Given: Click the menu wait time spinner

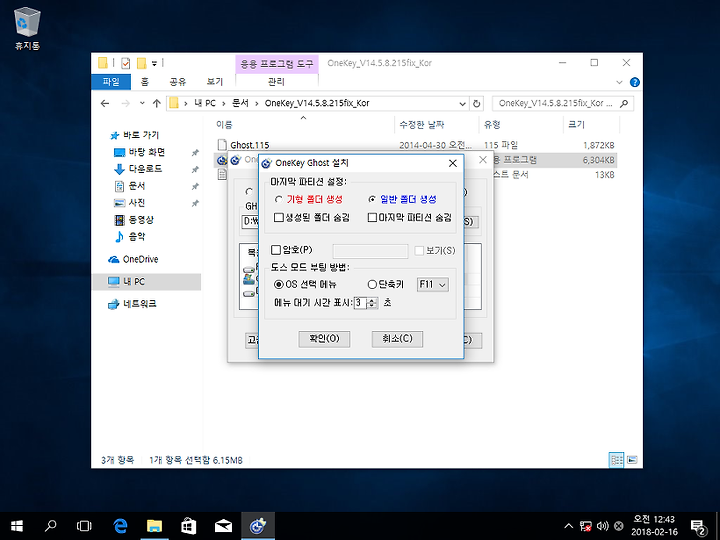Looking at the screenshot, I should tap(372, 303).
